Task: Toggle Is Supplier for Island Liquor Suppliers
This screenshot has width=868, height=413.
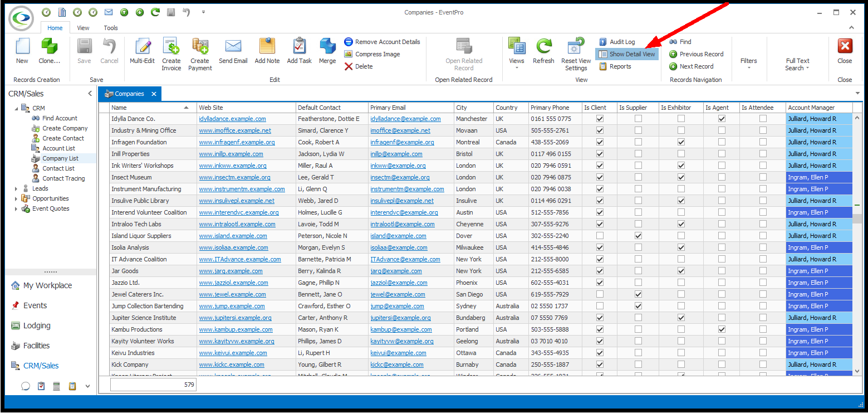Action: [638, 236]
